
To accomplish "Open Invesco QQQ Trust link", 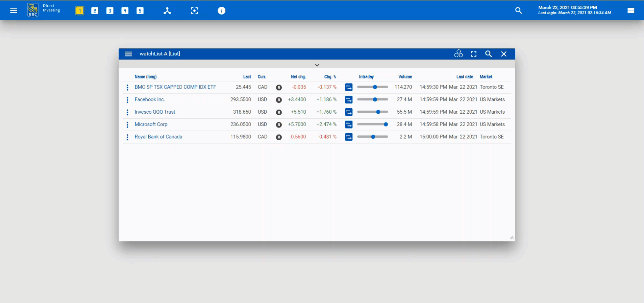I will [155, 112].
